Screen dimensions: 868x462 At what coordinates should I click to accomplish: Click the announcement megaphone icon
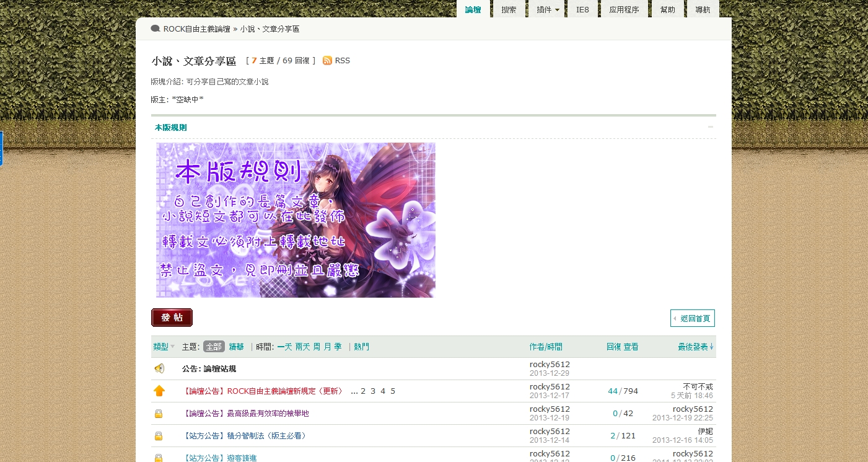[159, 368]
